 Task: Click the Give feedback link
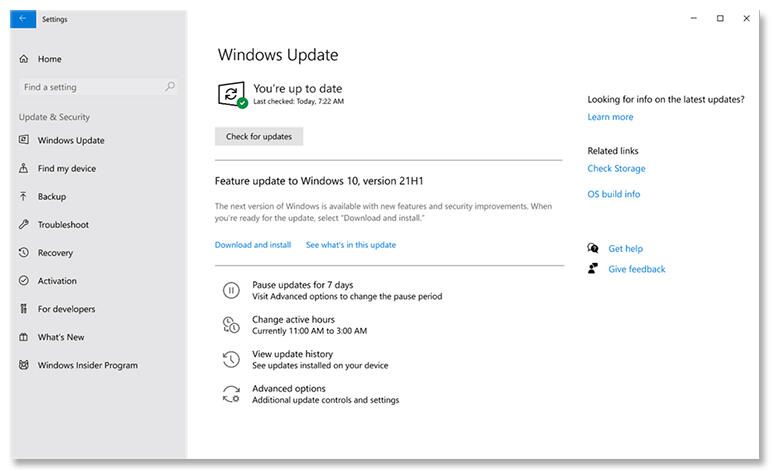[x=636, y=269]
